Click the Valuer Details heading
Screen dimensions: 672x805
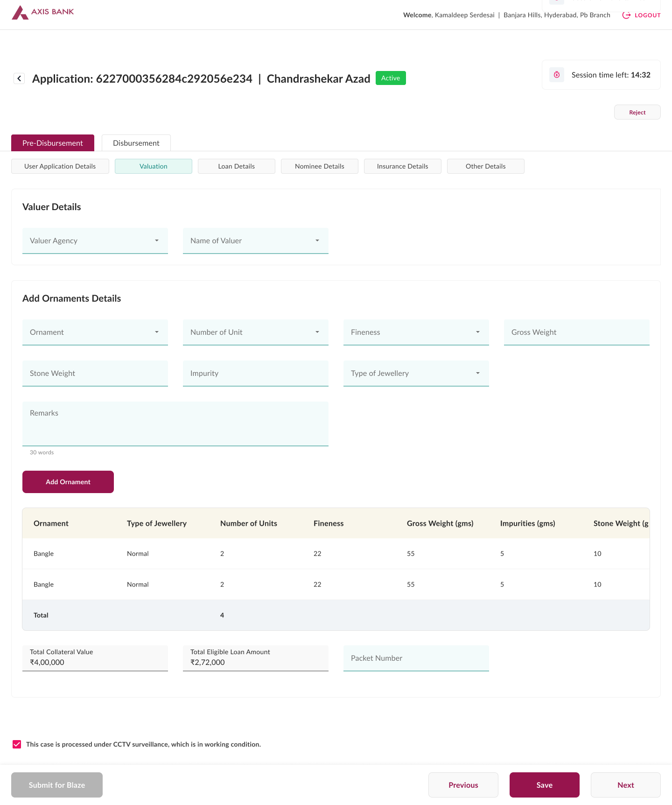click(52, 207)
